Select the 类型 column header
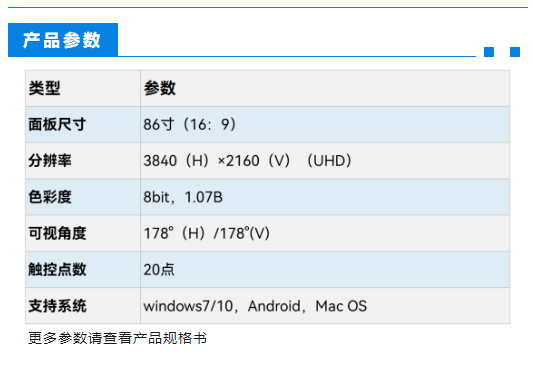Image resolution: width=533 pixels, height=374 pixels. [x=45, y=88]
